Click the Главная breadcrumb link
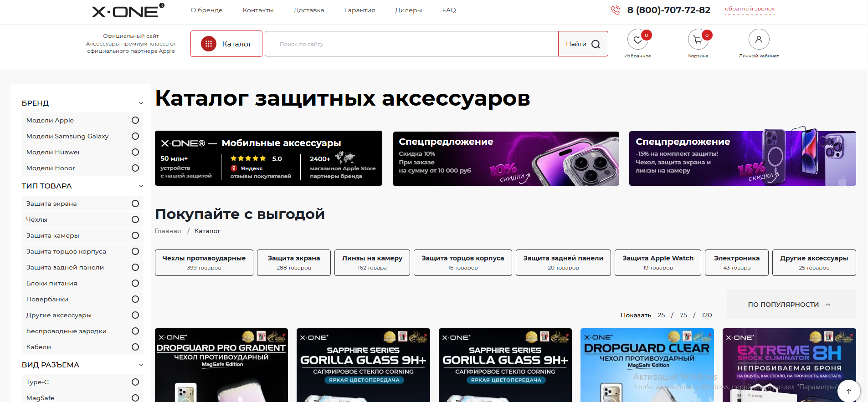This screenshot has width=868, height=402. click(x=168, y=231)
